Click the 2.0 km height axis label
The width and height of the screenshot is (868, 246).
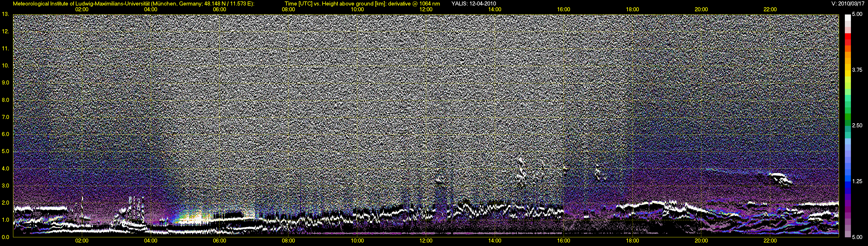[5, 203]
